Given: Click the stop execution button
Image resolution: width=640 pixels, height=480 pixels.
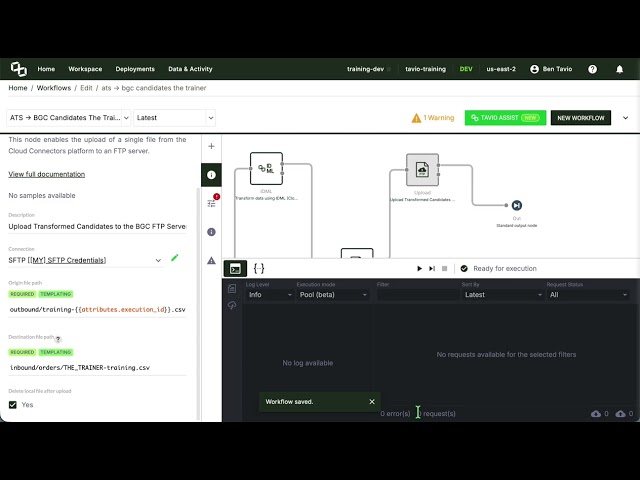Looking at the screenshot, I should [444, 269].
